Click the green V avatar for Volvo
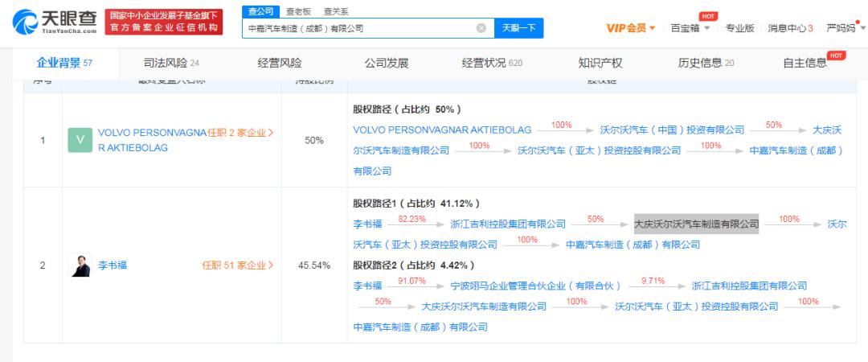Viewport: 868px width, 362px height. point(80,140)
